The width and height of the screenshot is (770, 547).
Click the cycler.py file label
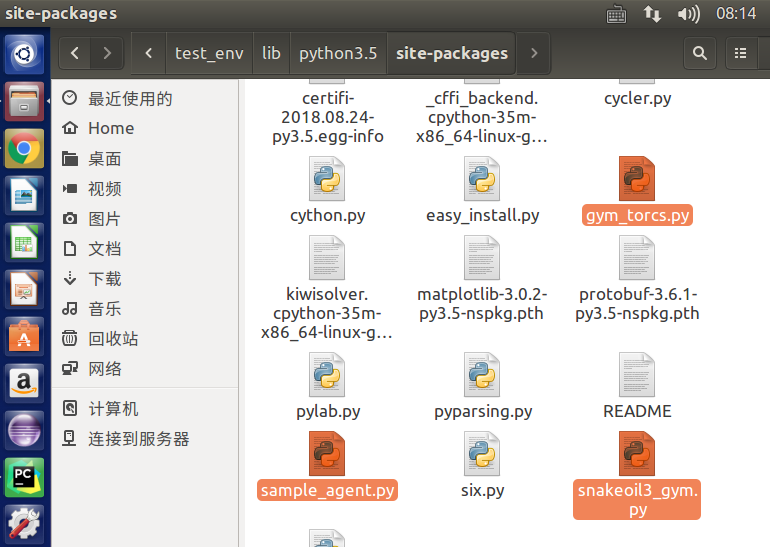[x=637, y=99]
